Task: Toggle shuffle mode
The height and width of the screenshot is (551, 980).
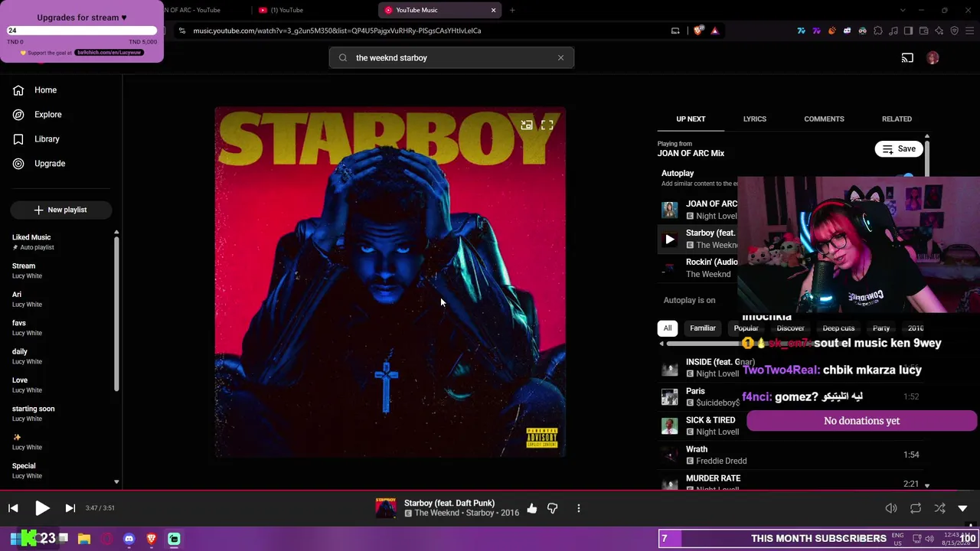Action: (940, 508)
